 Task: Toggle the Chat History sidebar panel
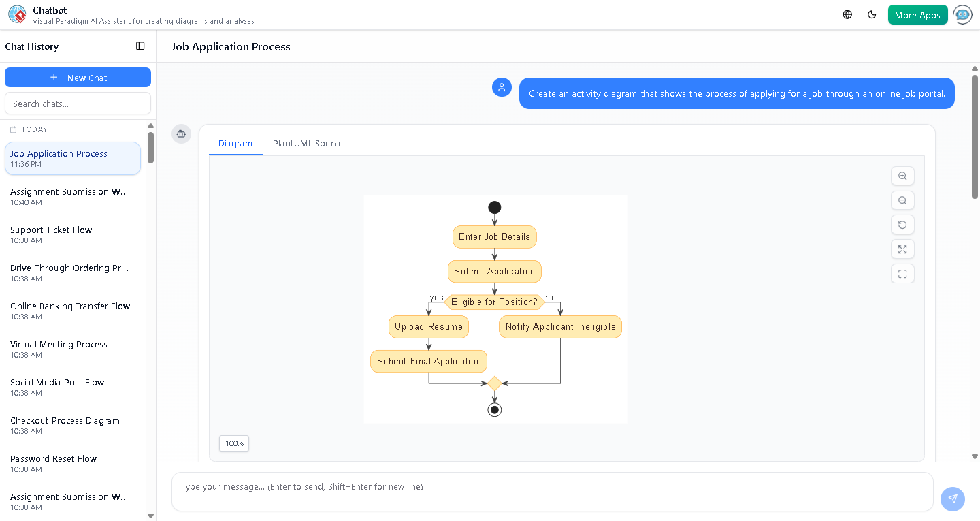140,46
